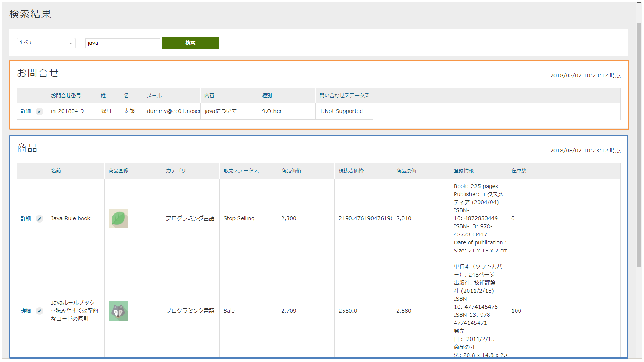
Task: Focus the search field containing java
Action: pyautogui.click(x=122, y=43)
